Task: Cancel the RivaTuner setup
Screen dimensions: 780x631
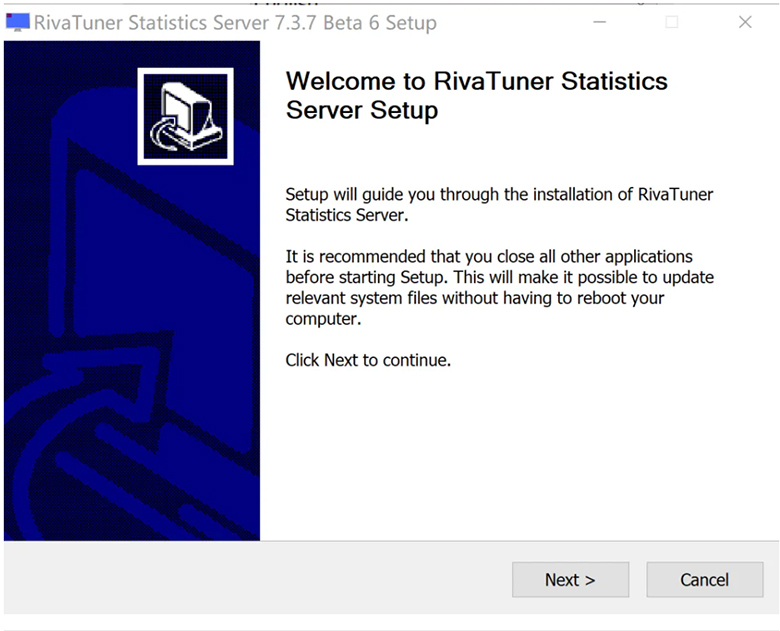Action: (704, 579)
